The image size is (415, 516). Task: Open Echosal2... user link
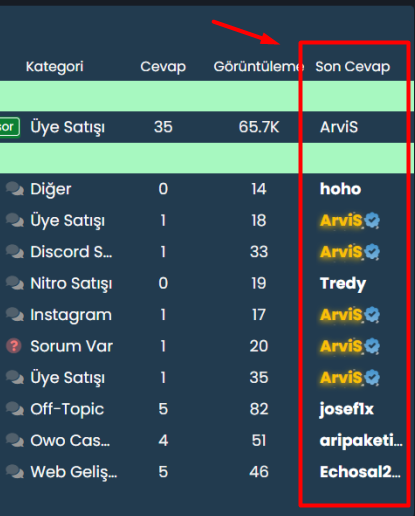click(x=360, y=472)
